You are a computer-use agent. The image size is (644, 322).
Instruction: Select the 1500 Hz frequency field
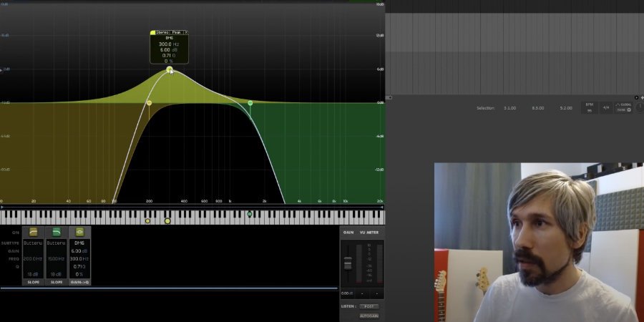[x=57, y=259]
